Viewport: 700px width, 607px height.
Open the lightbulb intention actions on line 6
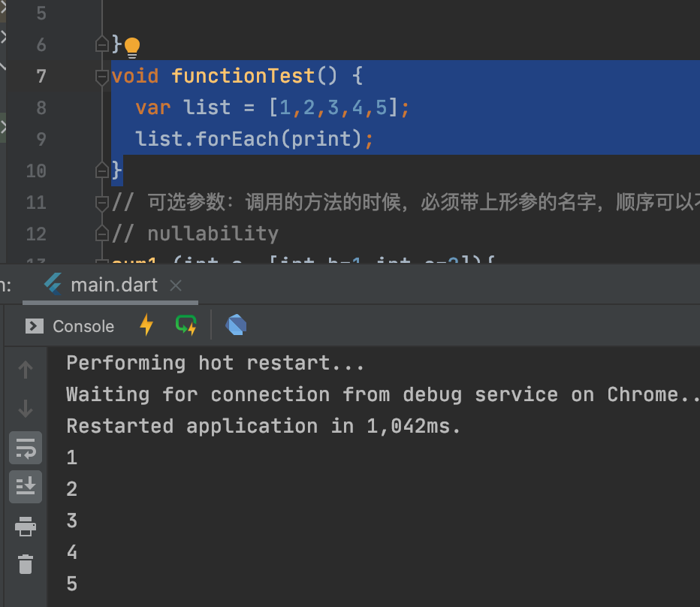pos(131,45)
